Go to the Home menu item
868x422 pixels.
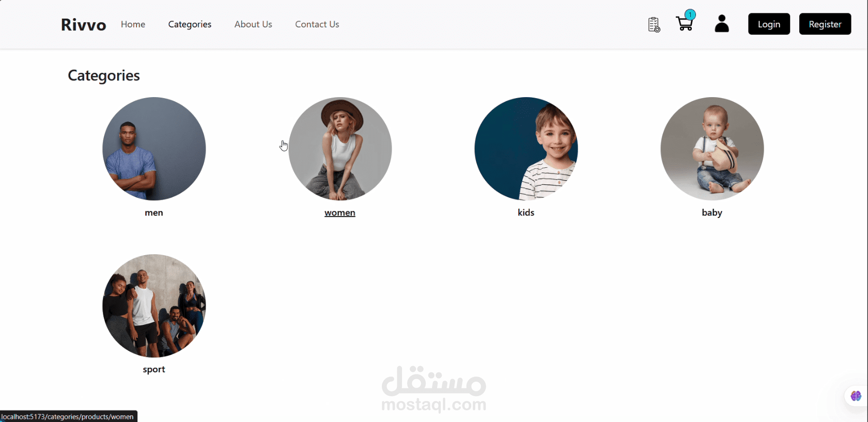click(x=133, y=24)
